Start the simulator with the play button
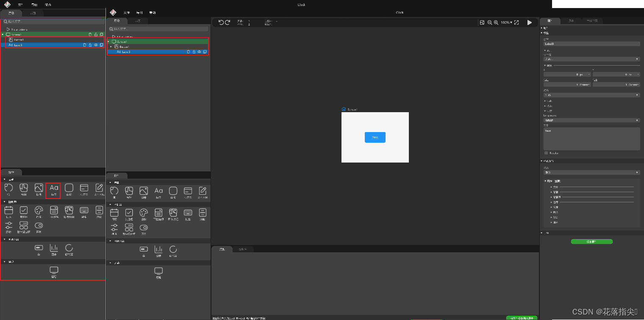This screenshot has height=320, width=644. tap(530, 22)
